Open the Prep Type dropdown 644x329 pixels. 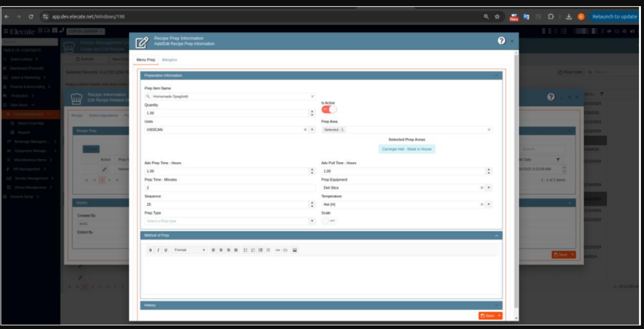pos(312,221)
